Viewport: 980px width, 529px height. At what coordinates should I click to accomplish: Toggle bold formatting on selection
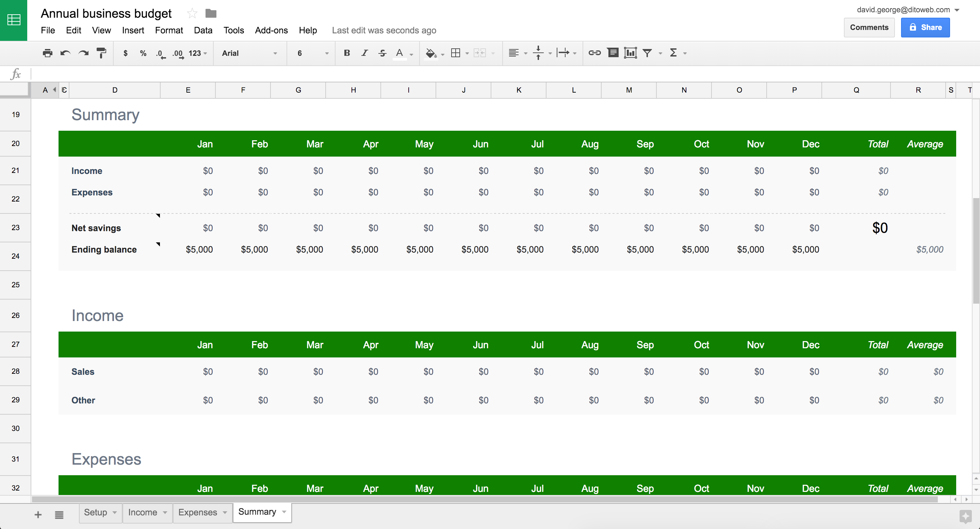[x=347, y=53]
